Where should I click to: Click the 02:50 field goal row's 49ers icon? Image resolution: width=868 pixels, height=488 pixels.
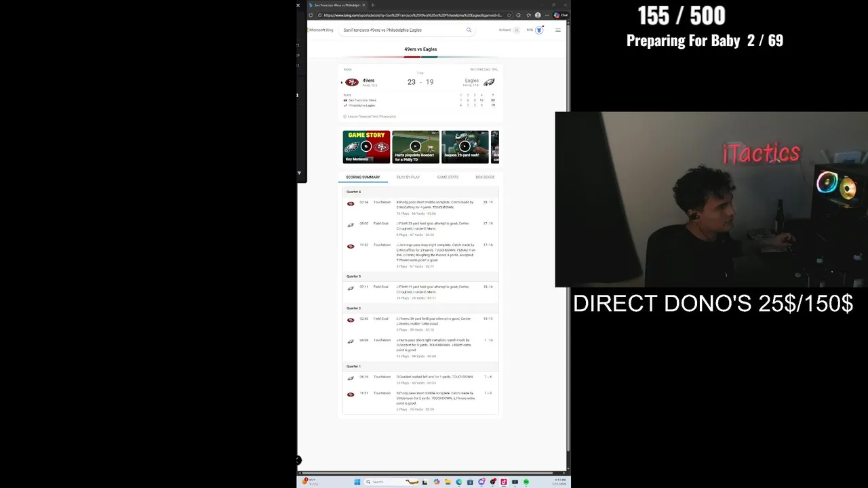351,320
